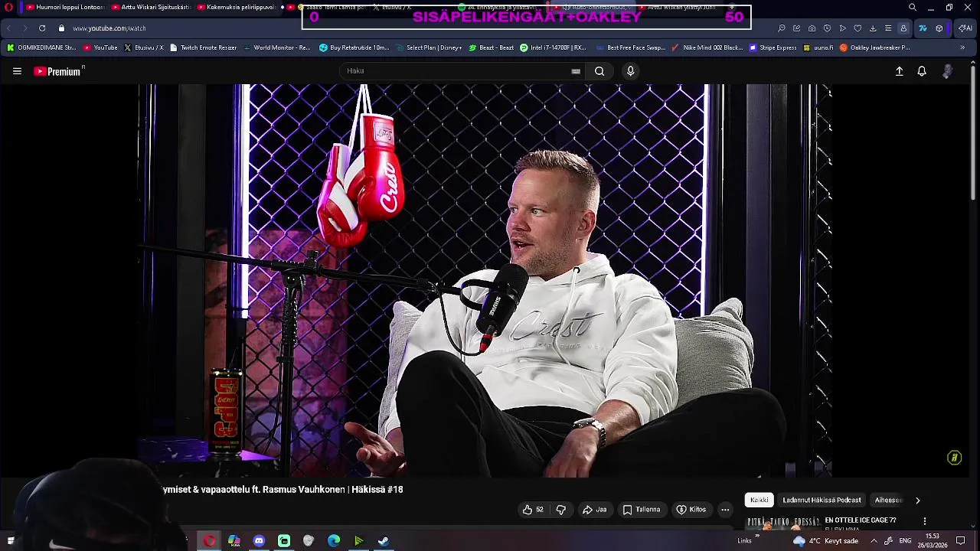Open the Oakley Jawbreaker bookmark
This screenshot has height=551, width=980.
coord(875,47)
